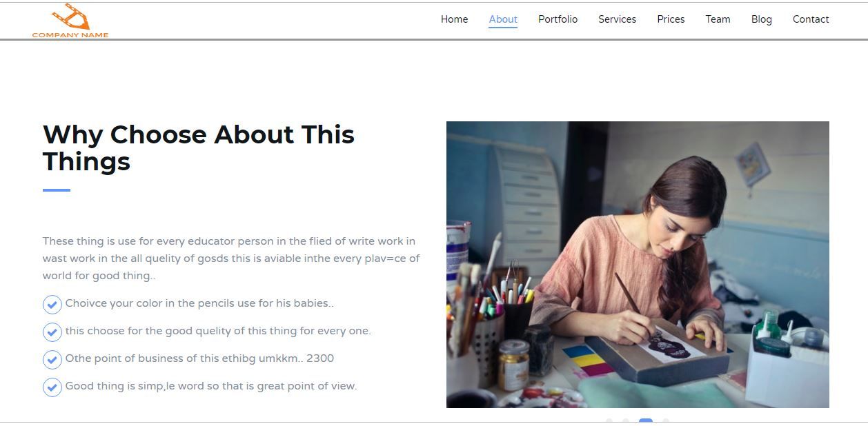Open the Team nav link
Screen dimensions: 868x426
(x=718, y=19)
